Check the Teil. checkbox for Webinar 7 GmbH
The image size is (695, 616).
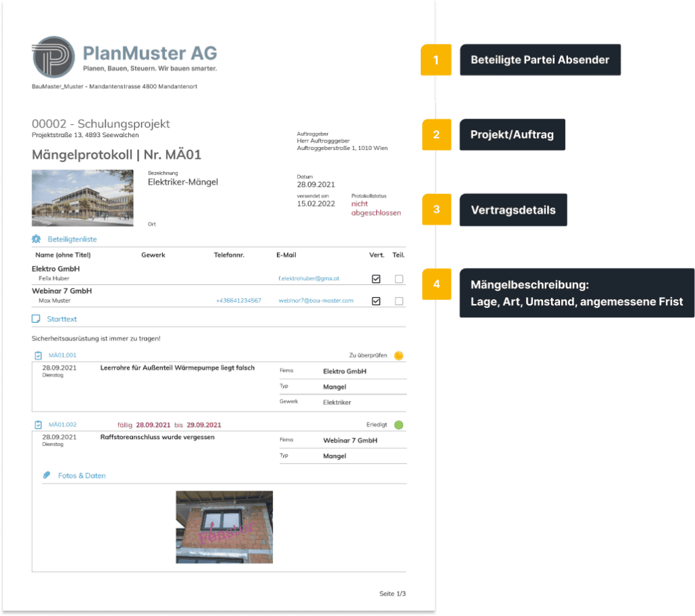(x=398, y=301)
